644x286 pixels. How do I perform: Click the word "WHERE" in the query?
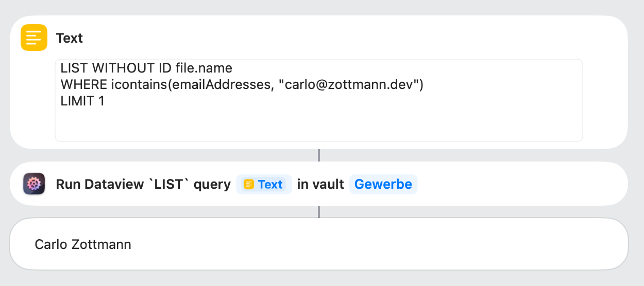click(x=83, y=84)
